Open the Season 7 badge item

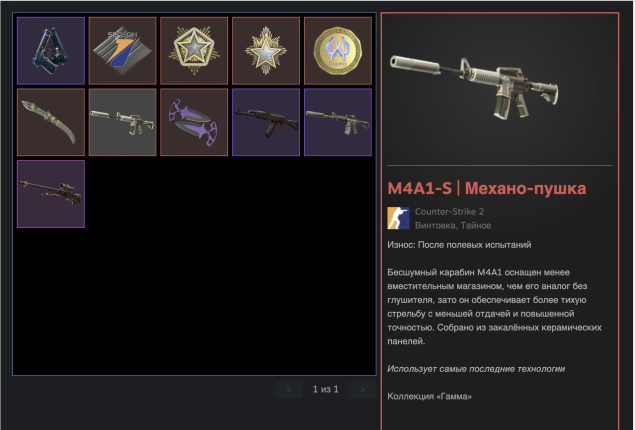coord(122,51)
